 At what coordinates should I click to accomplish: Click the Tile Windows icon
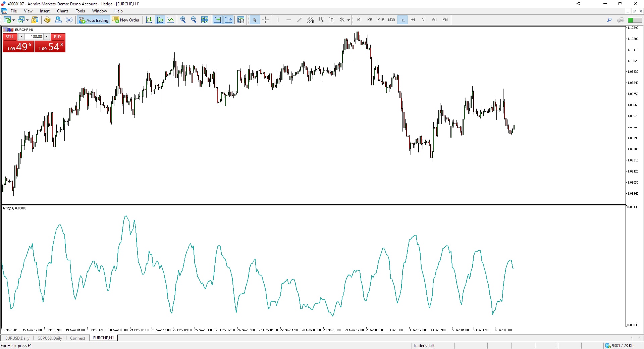click(x=205, y=20)
